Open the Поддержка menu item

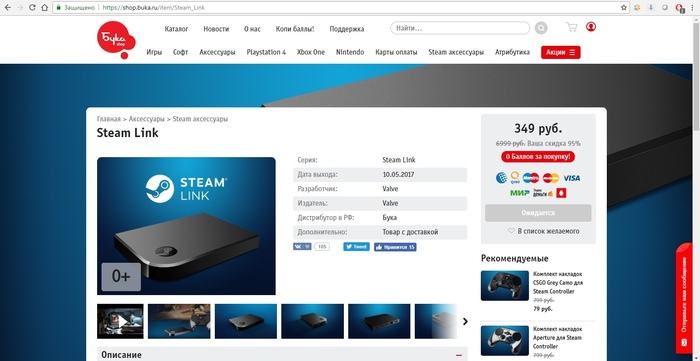point(346,29)
